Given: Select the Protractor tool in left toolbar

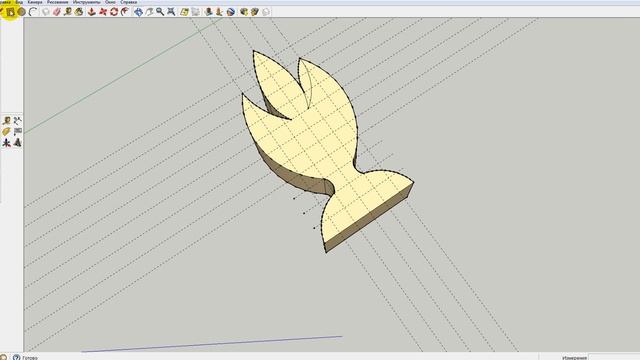Looking at the screenshot, I should tap(7, 131).
